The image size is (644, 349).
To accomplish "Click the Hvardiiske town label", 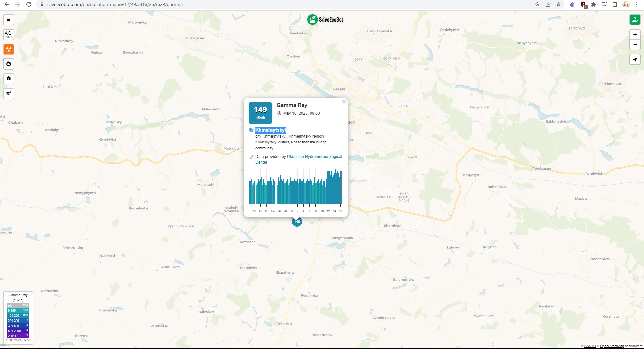I will pos(74,248).
